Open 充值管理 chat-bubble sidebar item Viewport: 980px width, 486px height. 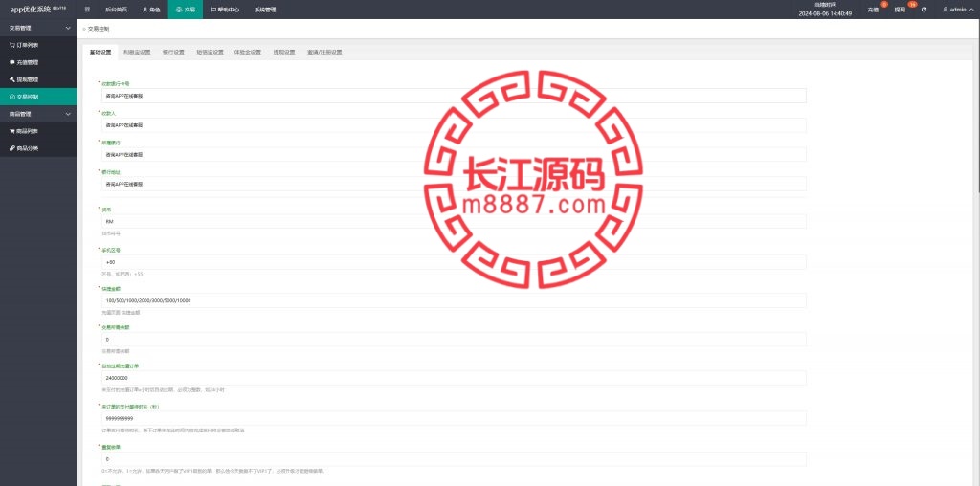[x=38, y=62]
